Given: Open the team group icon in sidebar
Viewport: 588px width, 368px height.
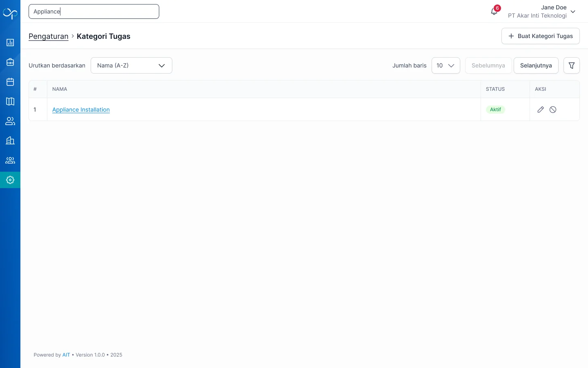Looking at the screenshot, I should tap(10, 160).
